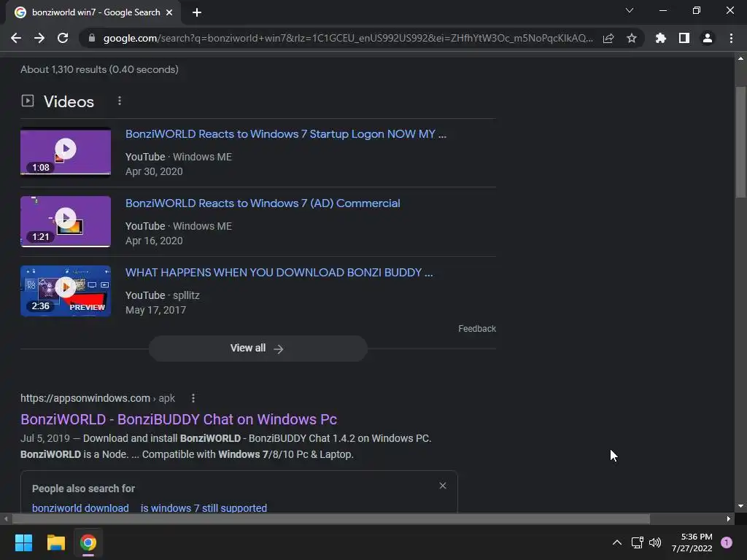Toggle the Chrome side panel
Screen dimensions: 747x560
coord(684,38)
